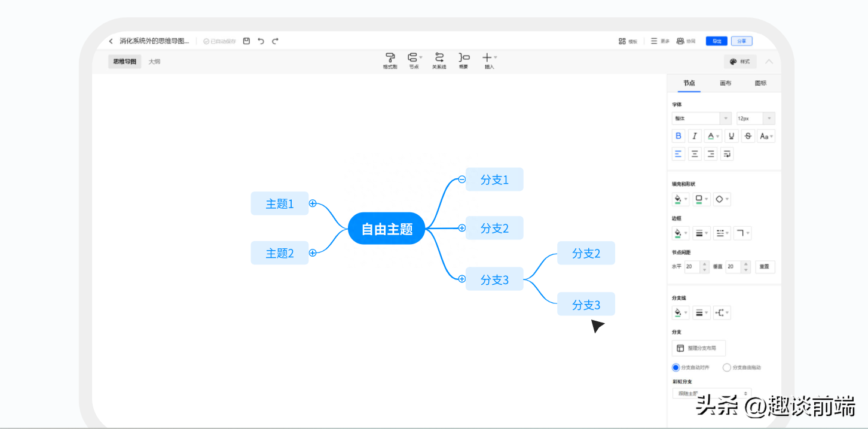Toggle strikethrough formatting
868x429 pixels.
748,136
